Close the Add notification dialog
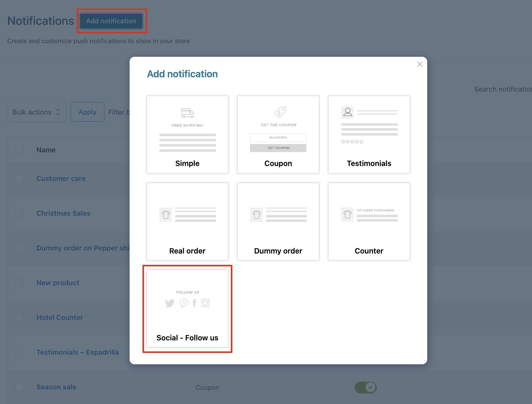Screen dimensions: 532x404 (419, 64)
